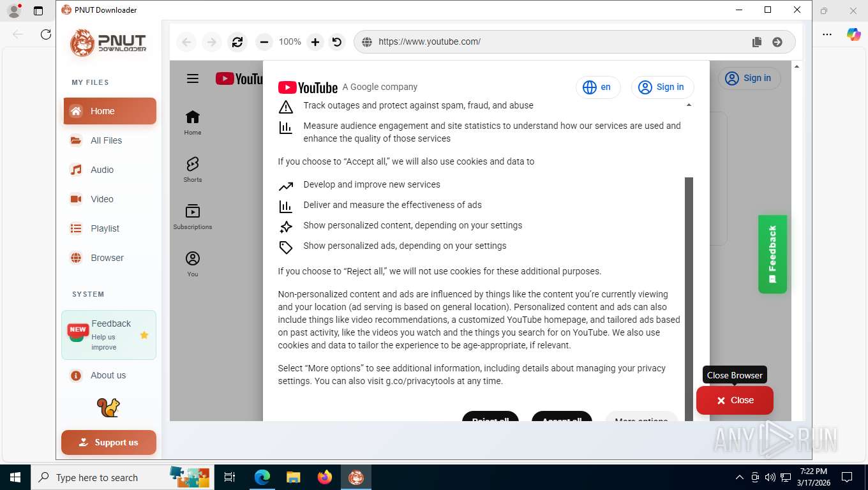Image resolution: width=868 pixels, height=490 pixels.
Task: Open the Playlist section
Action: coord(110,228)
